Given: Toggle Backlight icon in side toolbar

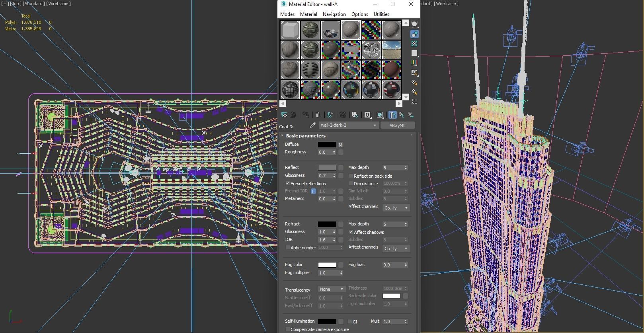Looking at the screenshot, I should coord(414,34).
